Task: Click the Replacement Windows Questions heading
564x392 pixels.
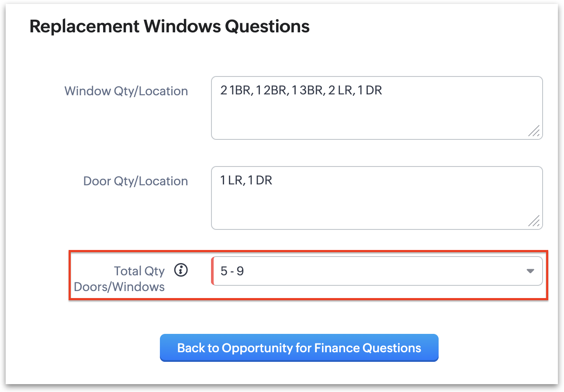Action: tap(170, 27)
